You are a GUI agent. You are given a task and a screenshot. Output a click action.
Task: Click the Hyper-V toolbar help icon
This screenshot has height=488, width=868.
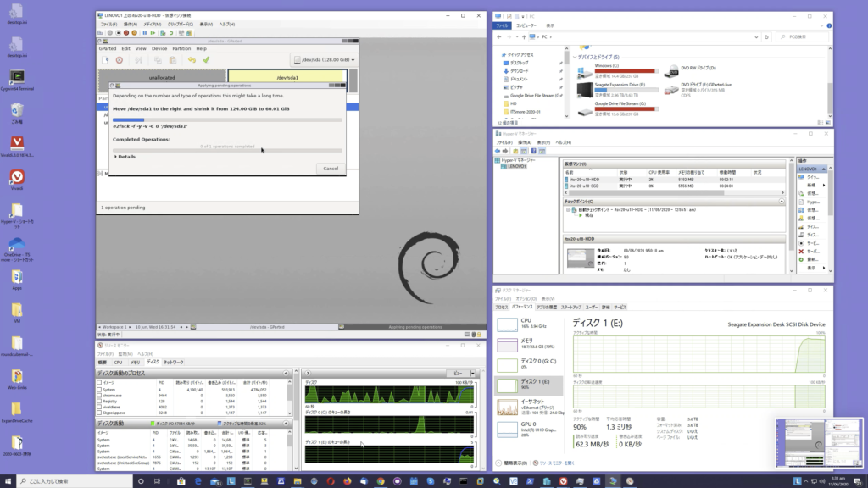click(536, 151)
